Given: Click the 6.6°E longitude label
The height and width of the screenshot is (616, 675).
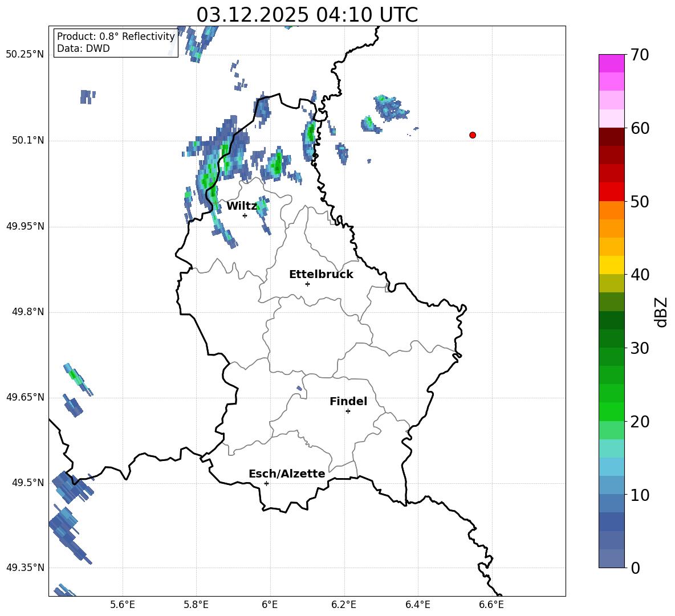Looking at the screenshot, I should 491,605.
